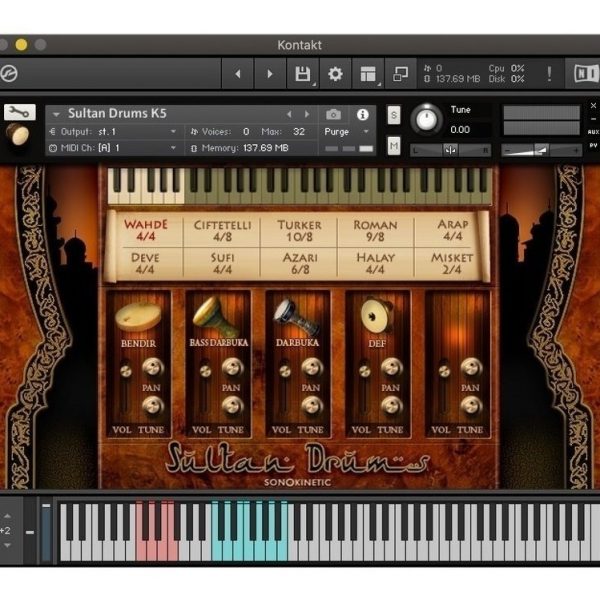This screenshot has height=600, width=600.
Task: Select previous instrument preset arrow
Action: click(289, 114)
